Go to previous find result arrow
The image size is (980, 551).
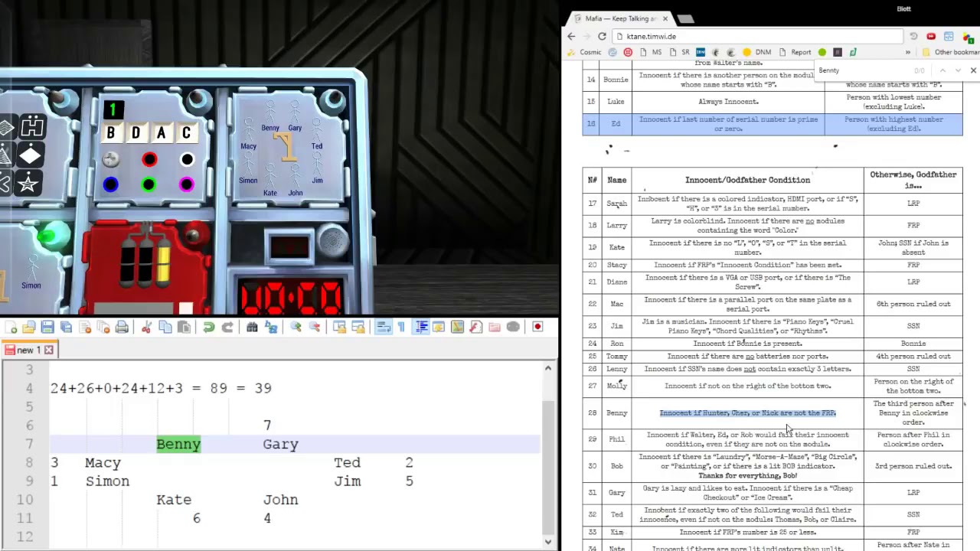pos(942,70)
